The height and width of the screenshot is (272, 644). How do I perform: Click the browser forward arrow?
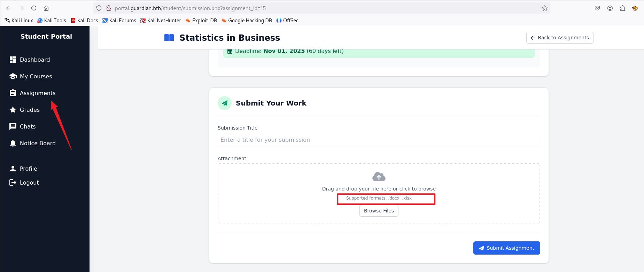click(21, 8)
